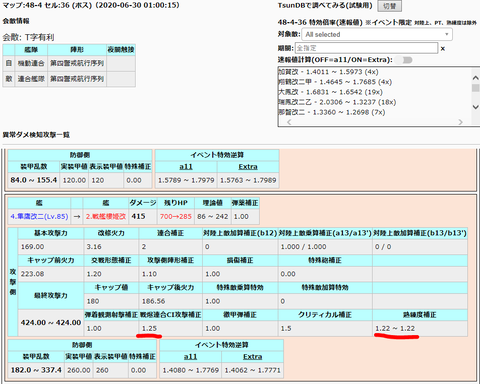The image size is (480, 384).
Task: Click damage value 415
Action: pyautogui.click(x=138, y=216)
